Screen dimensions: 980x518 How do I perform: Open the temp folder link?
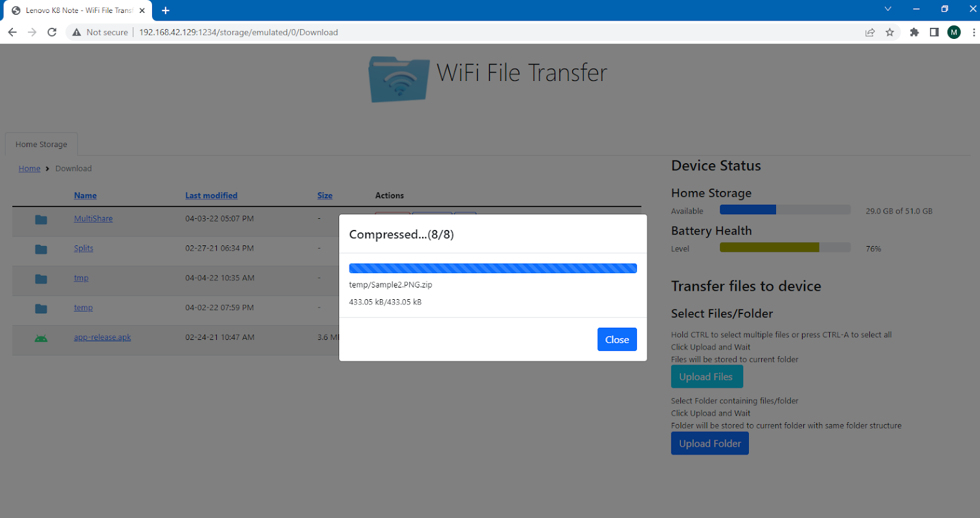click(83, 308)
